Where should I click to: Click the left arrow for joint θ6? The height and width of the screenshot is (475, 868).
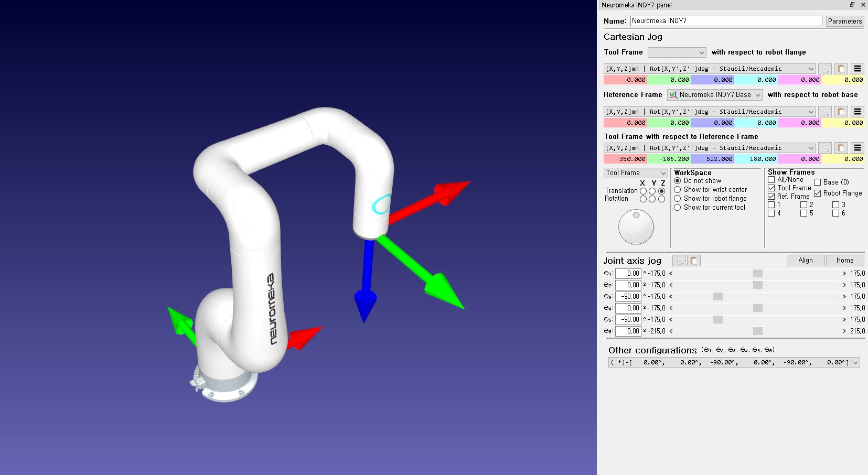point(671,331)
